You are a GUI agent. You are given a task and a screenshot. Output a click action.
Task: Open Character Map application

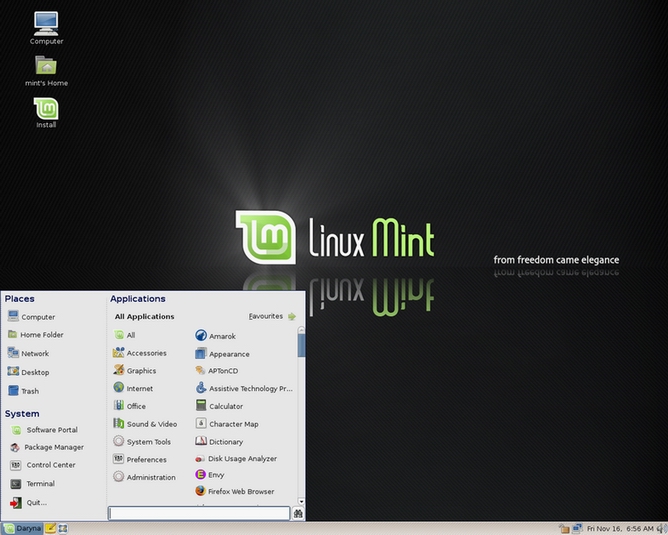point(227,424)
